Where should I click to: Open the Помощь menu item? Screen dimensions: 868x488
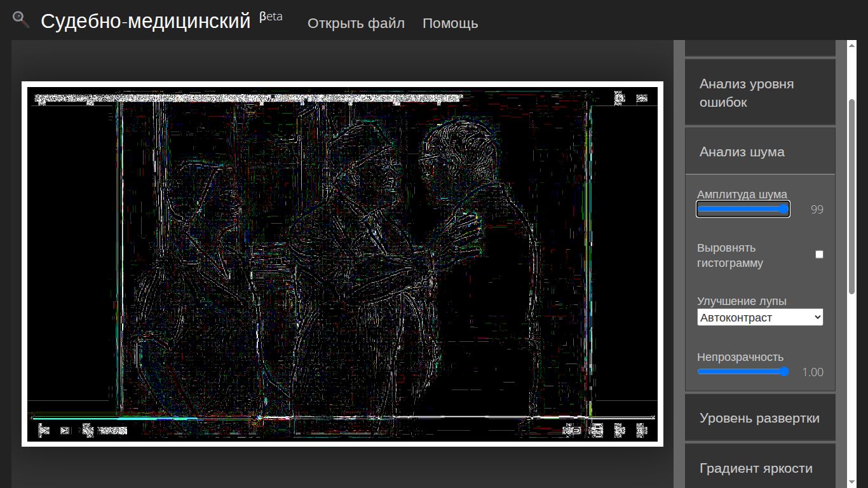450,24
